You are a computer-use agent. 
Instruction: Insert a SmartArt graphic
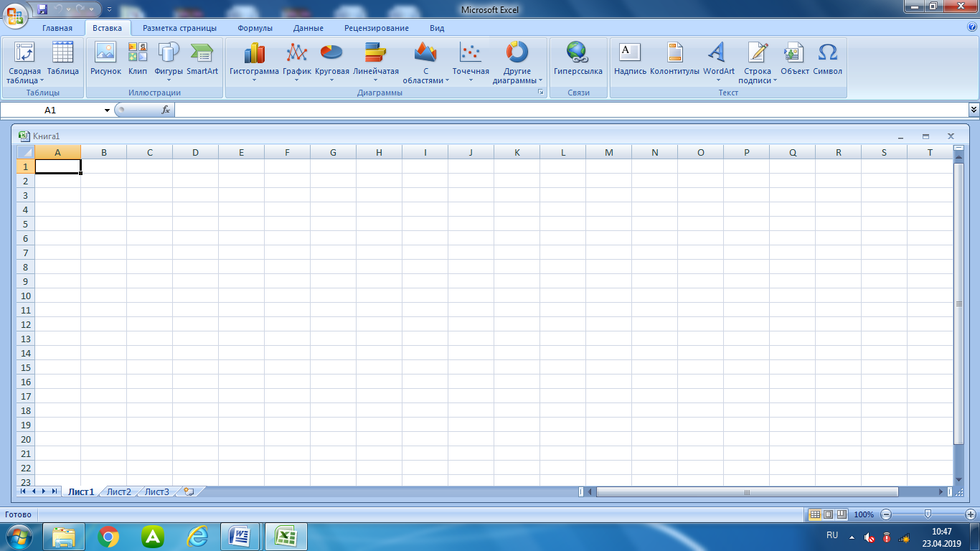202,58
